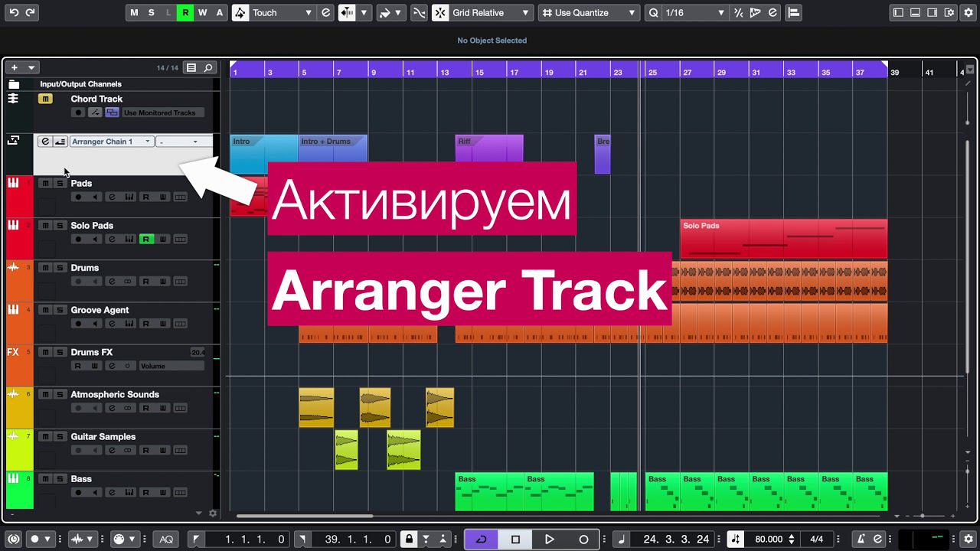Solo the Solo Pads track
This screenshot has height=551, width=980.
60,226
